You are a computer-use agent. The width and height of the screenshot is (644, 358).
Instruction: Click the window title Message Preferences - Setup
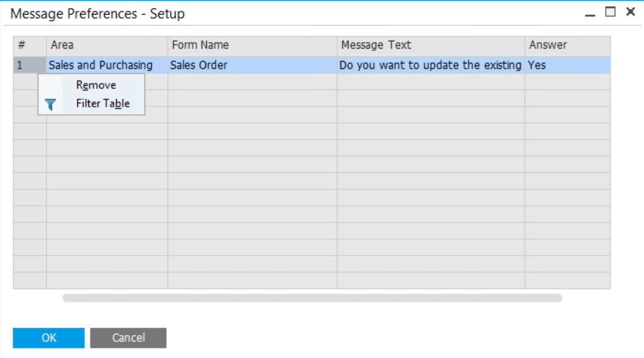pos(98,14)
